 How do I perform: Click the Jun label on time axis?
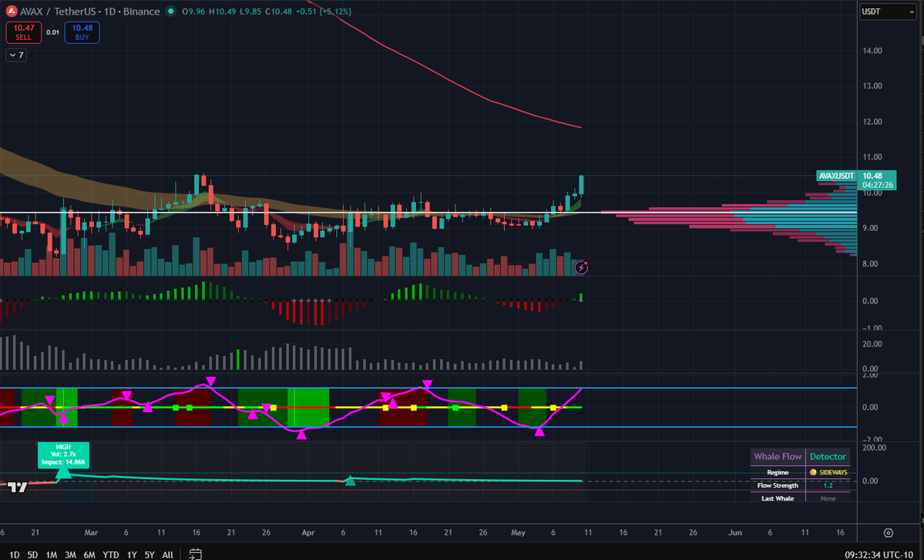click(x=735, y=532)
